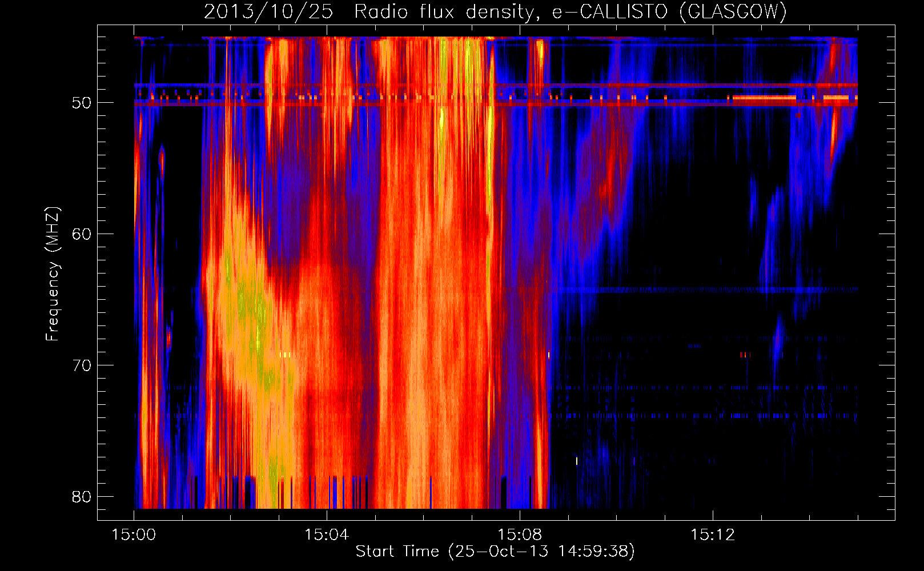The height and width of the screenshot is (571, 924).
Task: Click the '15:04' time tick label
Action: [x=327, y=535]
